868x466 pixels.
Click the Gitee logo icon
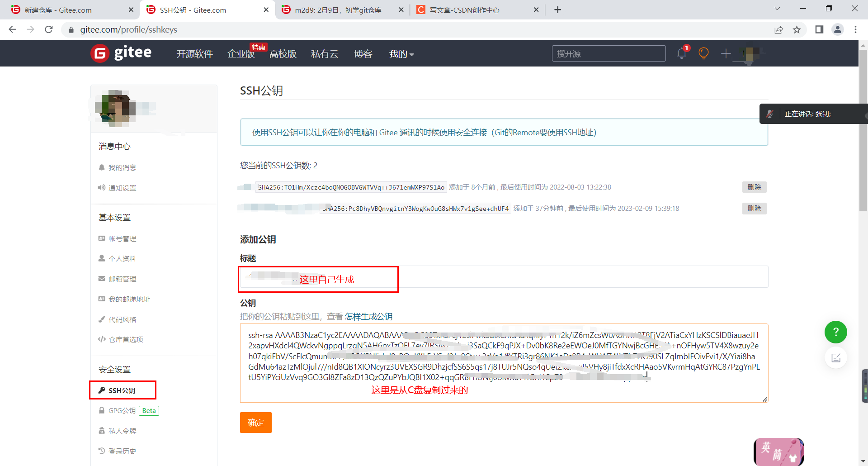(99, 53)
